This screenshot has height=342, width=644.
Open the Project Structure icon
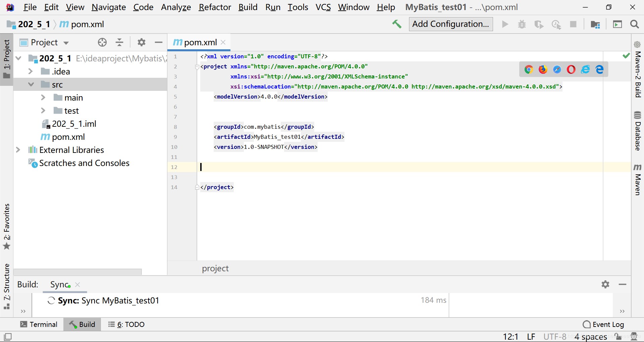pos(595,24)
